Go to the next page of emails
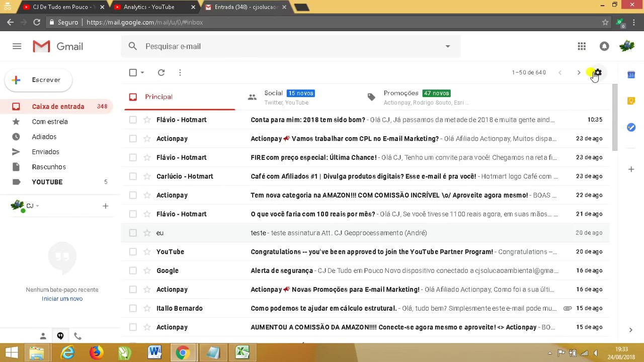Image resolution: width=644 pixels, height=362 pixels. 579,72
